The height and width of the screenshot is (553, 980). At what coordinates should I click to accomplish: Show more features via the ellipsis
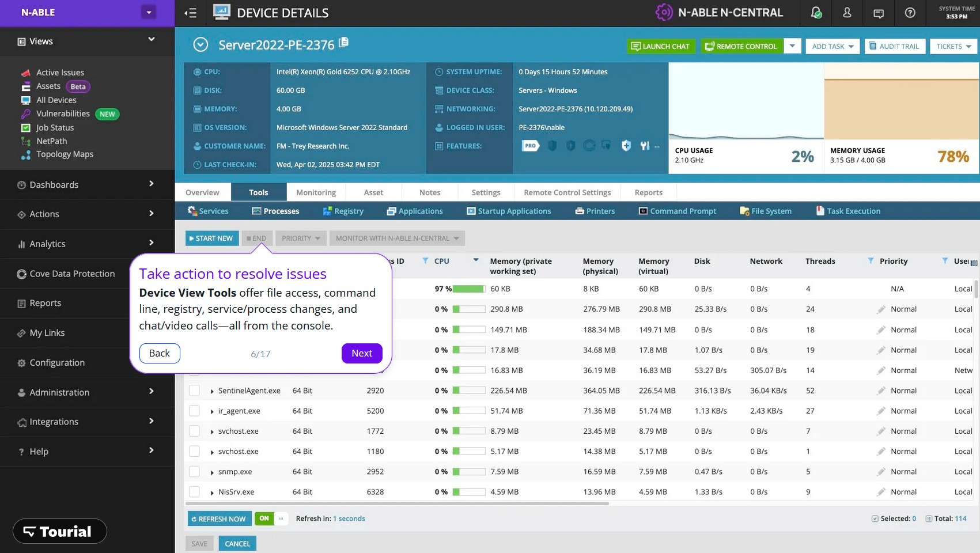(657, 146)
